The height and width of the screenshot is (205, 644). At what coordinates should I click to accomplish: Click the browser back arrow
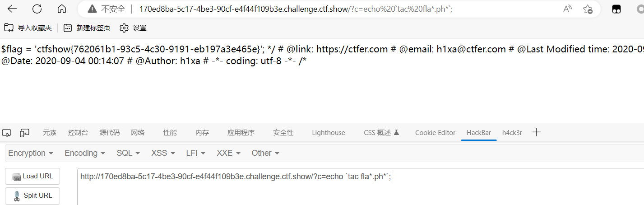click(12, 9)
